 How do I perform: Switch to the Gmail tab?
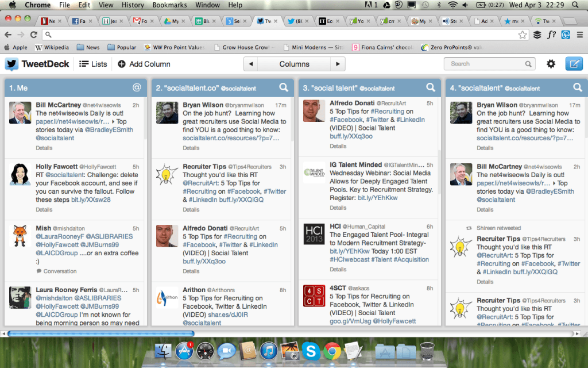144,21
